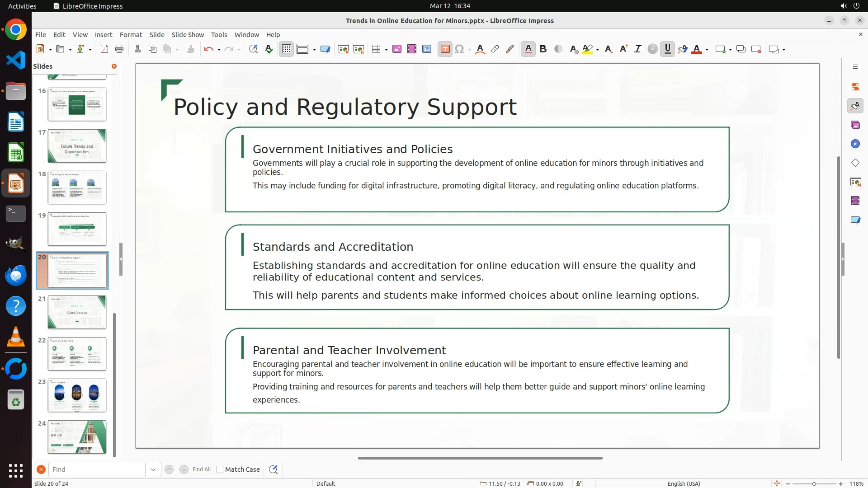Toggle Display Grid button
Screen dimensions: 868x488
pos(287,49)
